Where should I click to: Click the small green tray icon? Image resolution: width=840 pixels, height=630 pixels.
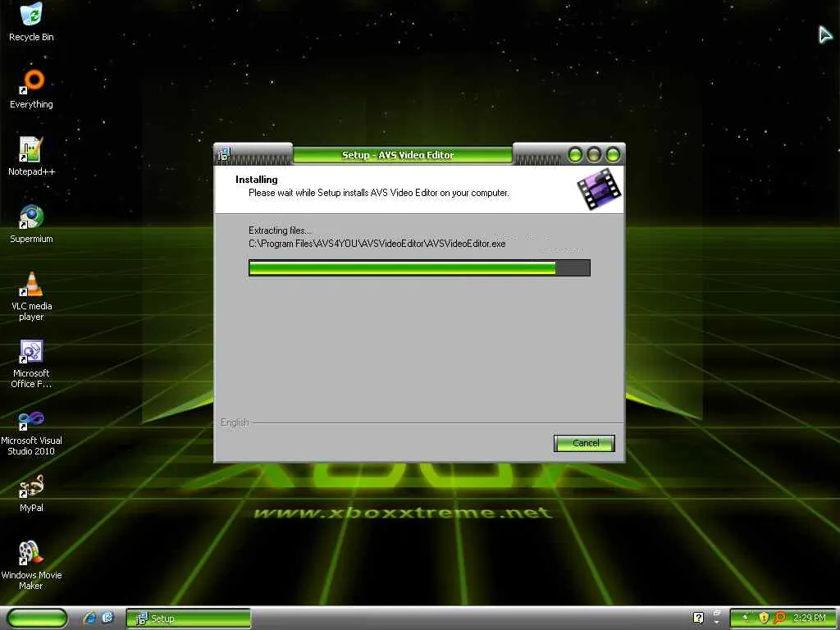[x=746, y=618]
